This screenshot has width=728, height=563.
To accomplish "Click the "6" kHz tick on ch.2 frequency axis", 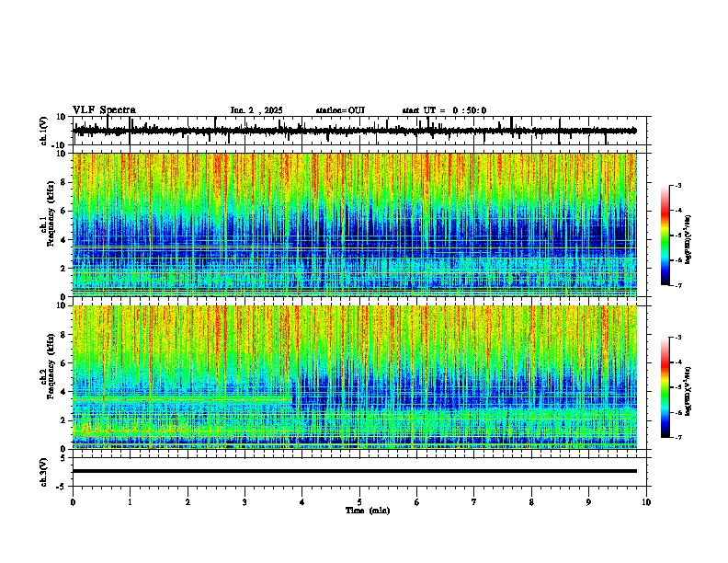I will click(x=63, y=363).
